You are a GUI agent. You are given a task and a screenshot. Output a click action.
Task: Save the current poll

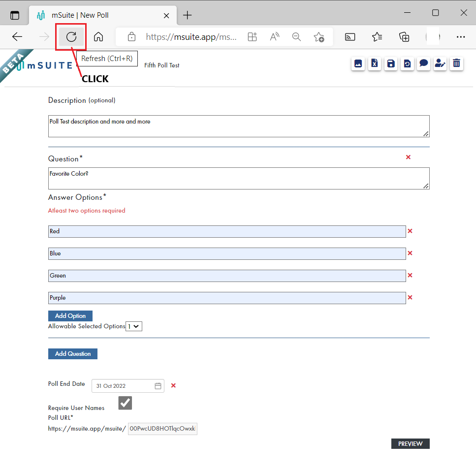pos(390,63)
